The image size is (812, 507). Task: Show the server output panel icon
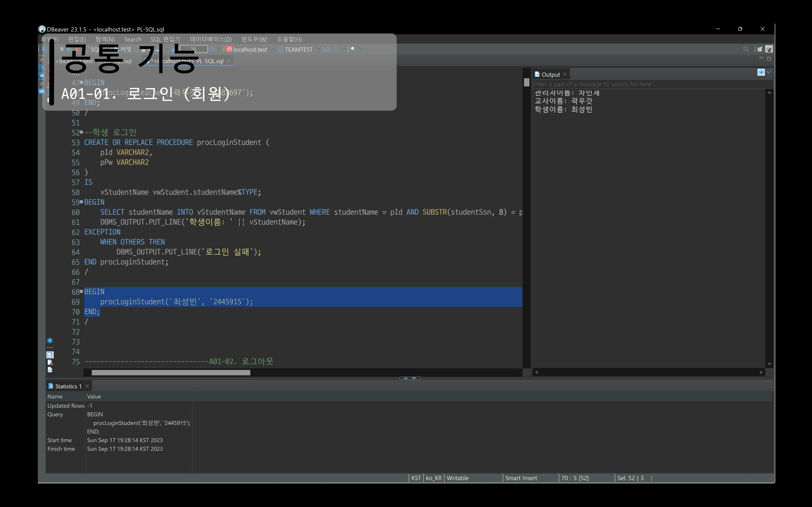pos(50,355)
